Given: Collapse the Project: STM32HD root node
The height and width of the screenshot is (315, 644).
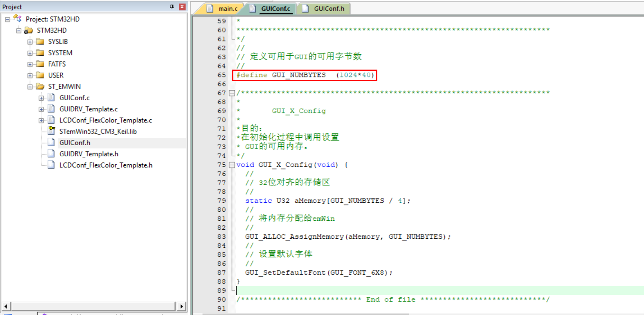Looking at the screenshot, I should 7,19.
